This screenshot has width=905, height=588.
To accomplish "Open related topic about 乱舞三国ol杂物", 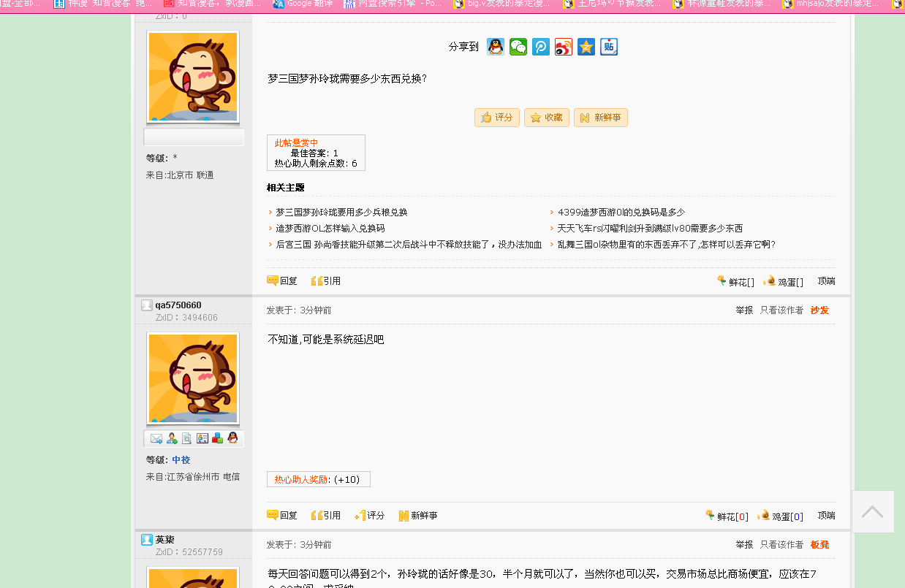I will [x=667, y=245].
